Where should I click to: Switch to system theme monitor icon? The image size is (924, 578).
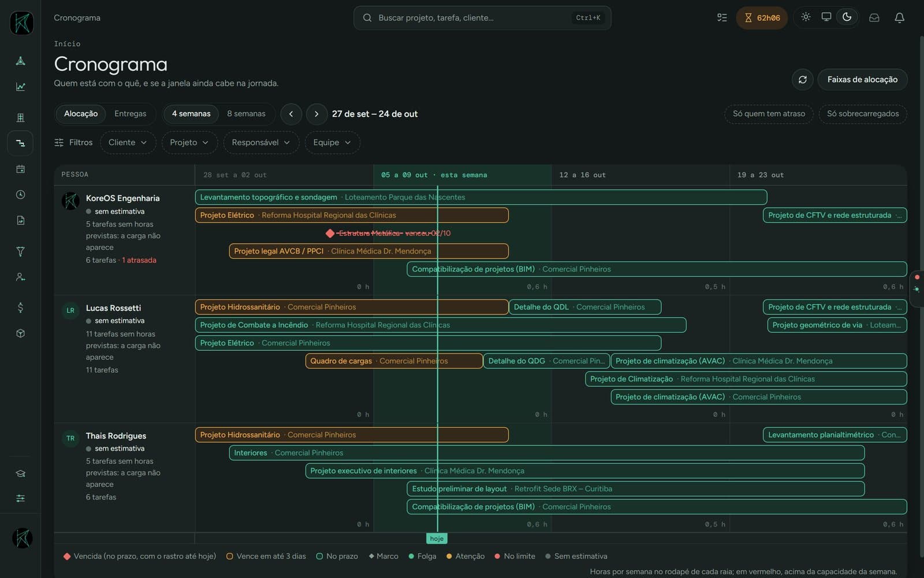826,17
